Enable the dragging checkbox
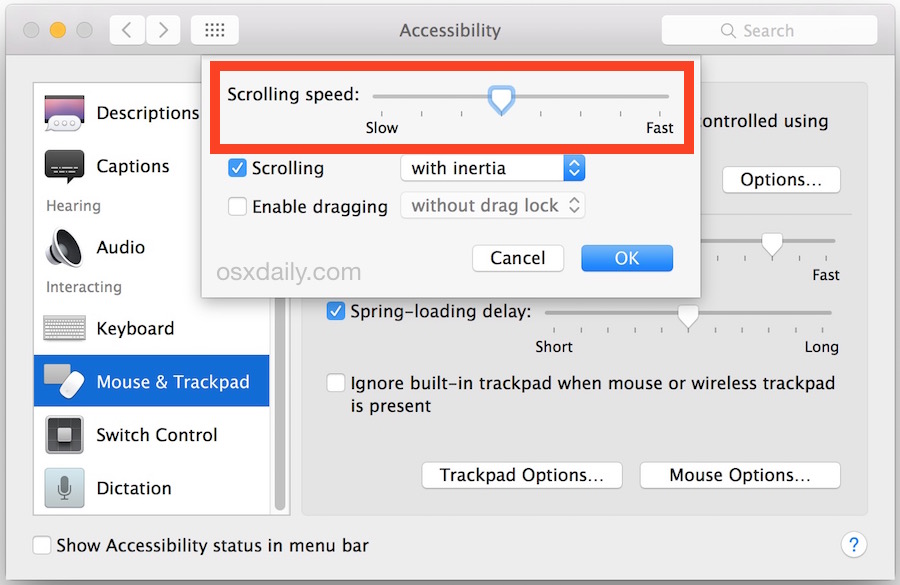Image resolution: width=900 pixels, height=585 pixels. point(237,207)
